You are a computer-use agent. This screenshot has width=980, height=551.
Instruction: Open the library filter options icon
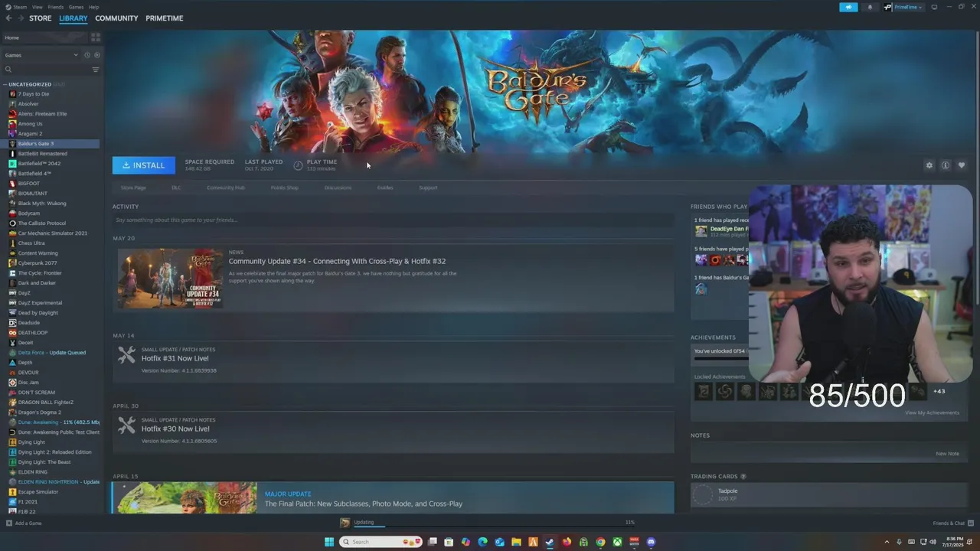coord(96,70)
